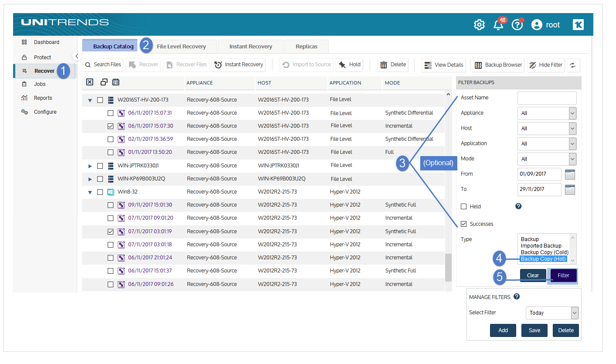The height and width of the screenshot is (364, 616).
Task: Click the Instant Recovery toolbar button
Action: (239, 65)
